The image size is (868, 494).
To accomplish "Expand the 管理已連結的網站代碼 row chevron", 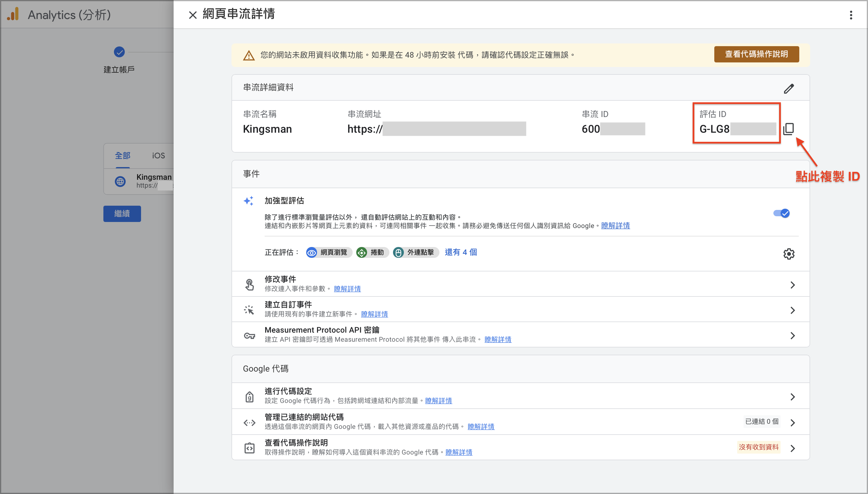I will pos(792,423).
